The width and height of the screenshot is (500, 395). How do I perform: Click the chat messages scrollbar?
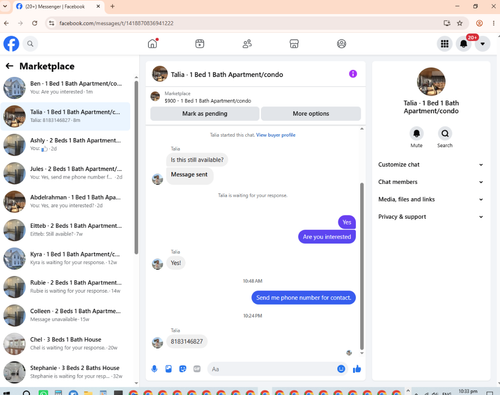(x=362, y=266)
